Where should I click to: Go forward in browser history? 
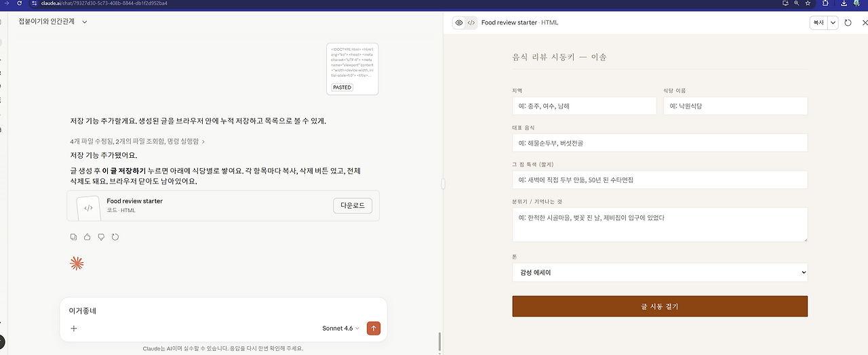(7, 3)
